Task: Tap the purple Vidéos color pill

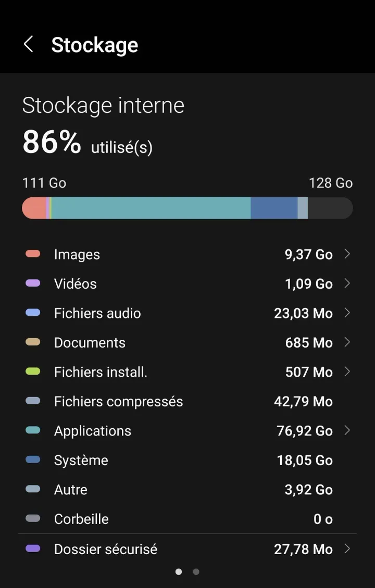Action: pyautogui.click(x=33, y=284)
